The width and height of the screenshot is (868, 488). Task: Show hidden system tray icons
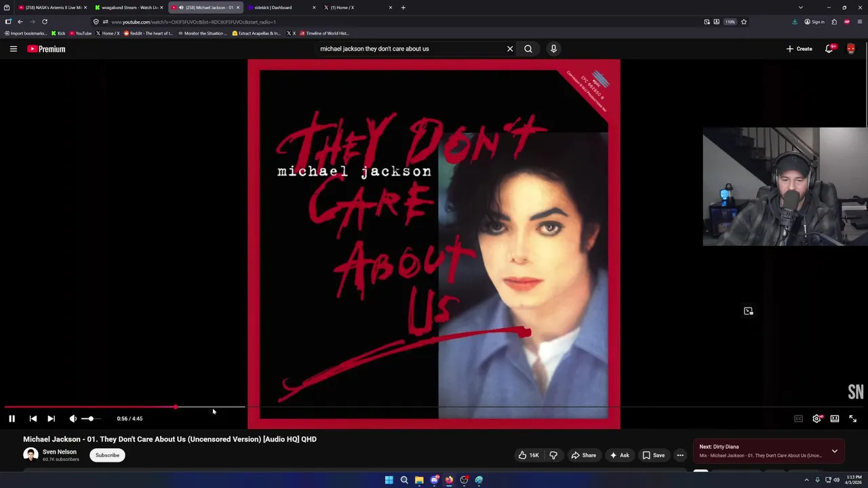pos(806,480)
